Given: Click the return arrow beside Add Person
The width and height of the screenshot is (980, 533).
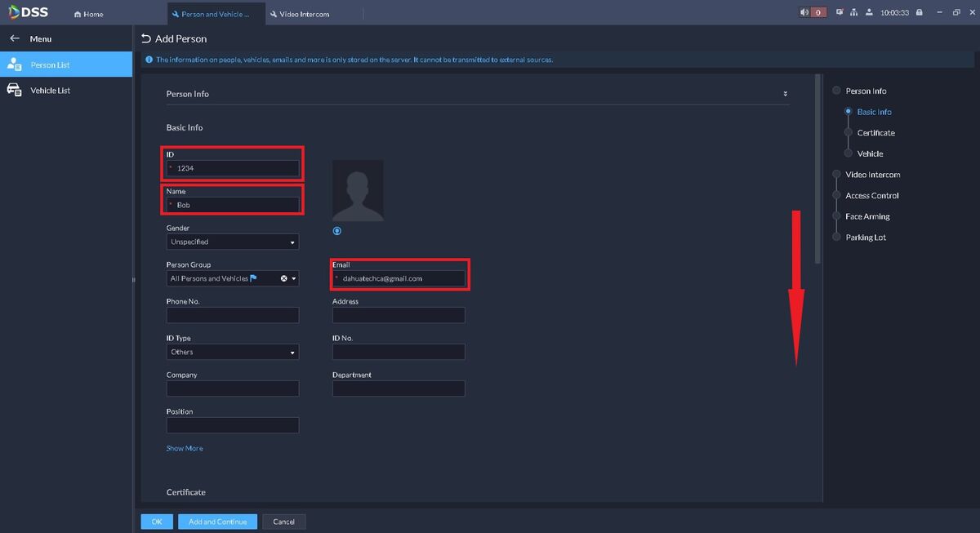Looking at the screenshot, I should 146,38.
